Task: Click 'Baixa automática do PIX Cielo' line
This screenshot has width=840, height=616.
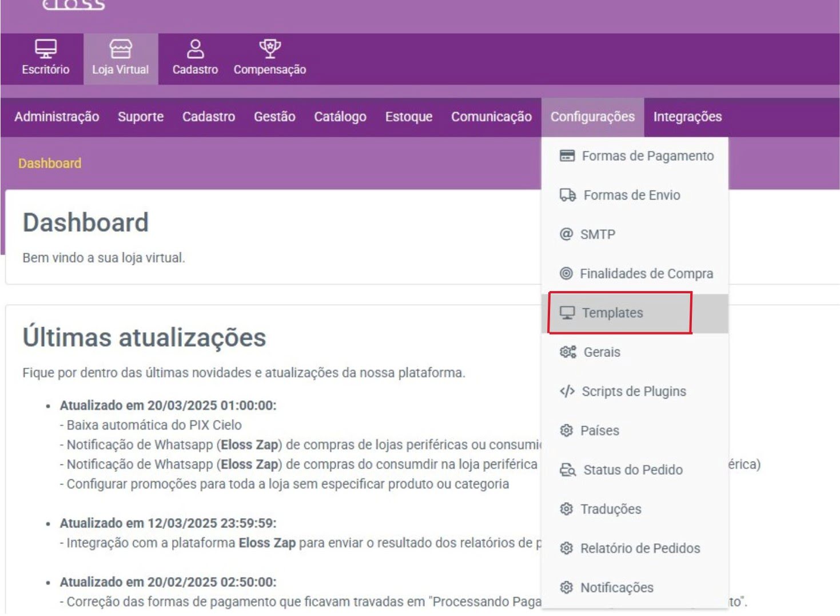Action: pos(151,425)
